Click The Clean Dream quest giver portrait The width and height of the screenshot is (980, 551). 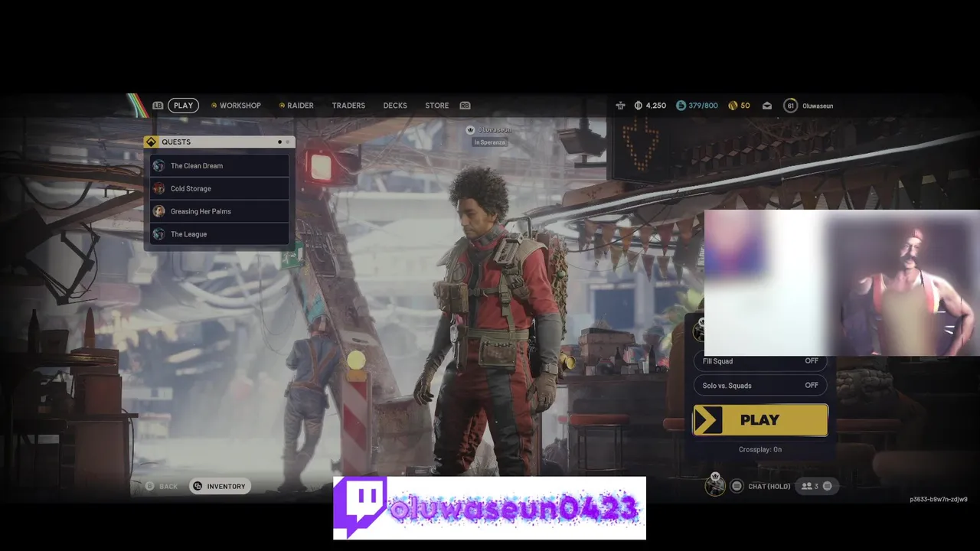(158, 165)
